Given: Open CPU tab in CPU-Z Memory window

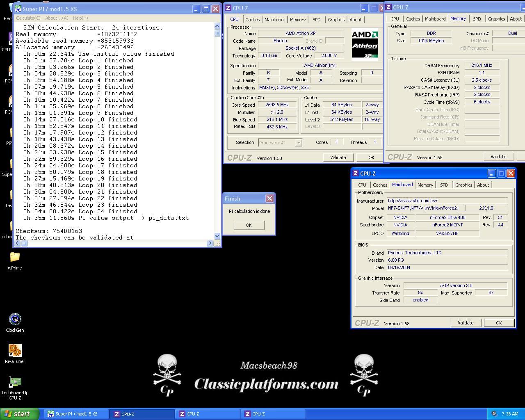Looking at the screenshot, I should 395,19.
